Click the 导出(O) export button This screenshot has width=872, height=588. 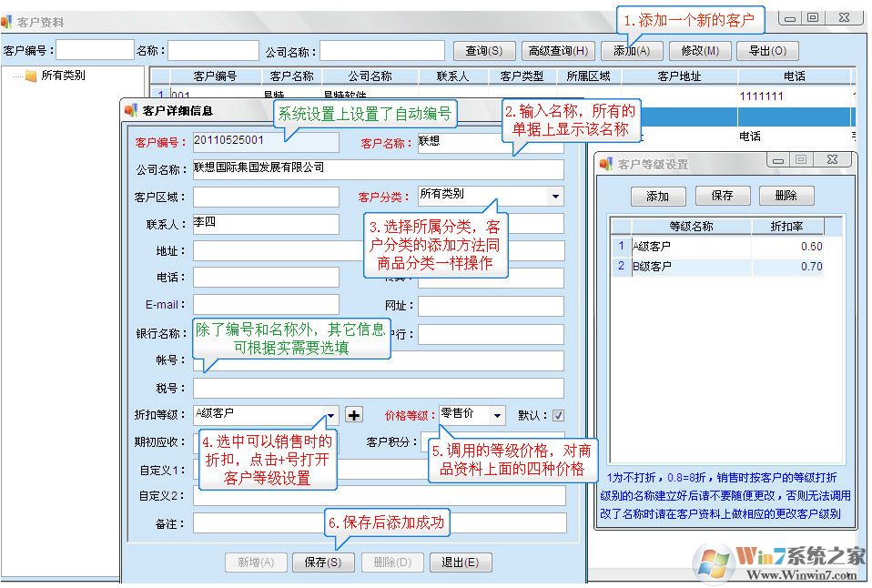(x=767, y=50)
